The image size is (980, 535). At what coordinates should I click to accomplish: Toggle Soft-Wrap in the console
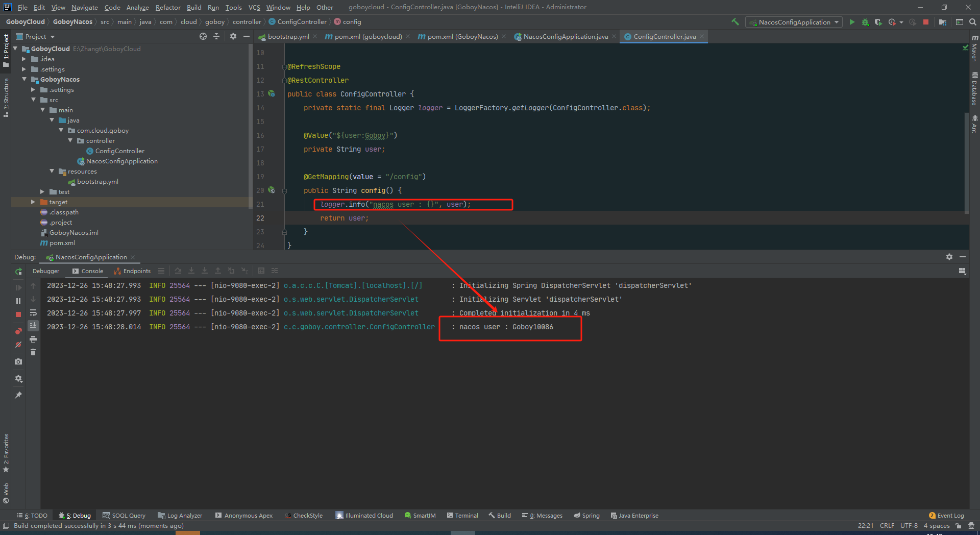point(33,312)
